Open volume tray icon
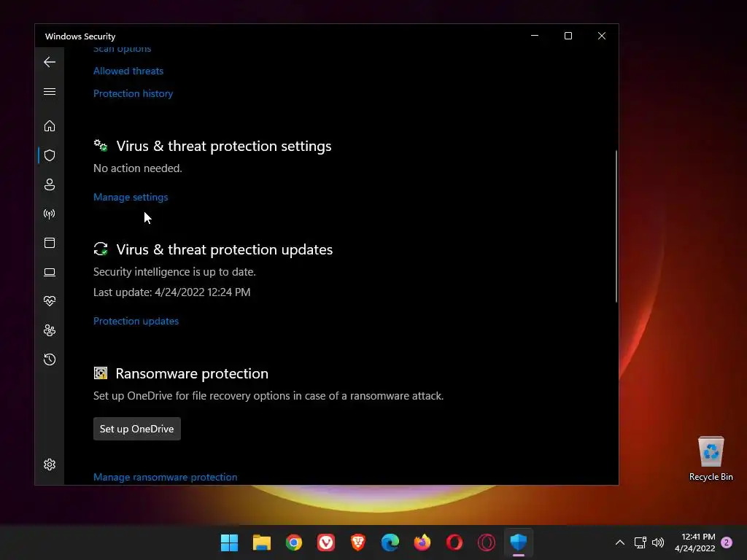747x560 pixels. coord(658,542)
